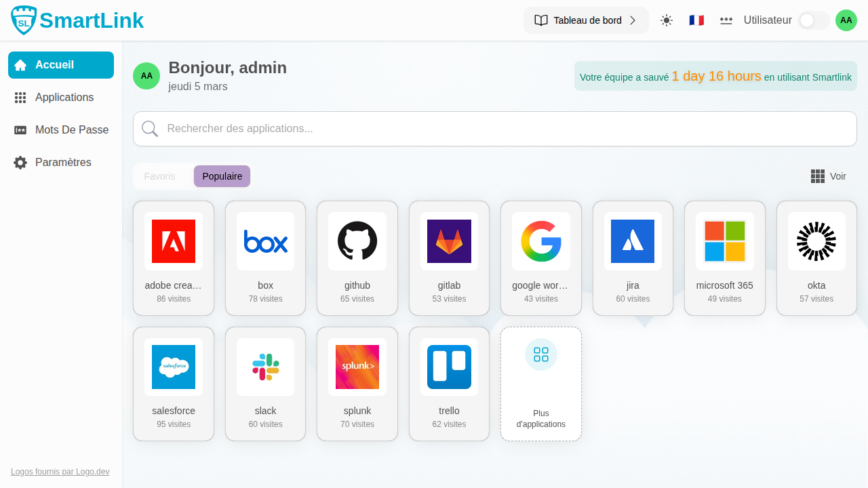This screenshot has height=488, width=868.
Task: Open the Adobe Creative Cloud app tile
Action: (x=174, y=258)
